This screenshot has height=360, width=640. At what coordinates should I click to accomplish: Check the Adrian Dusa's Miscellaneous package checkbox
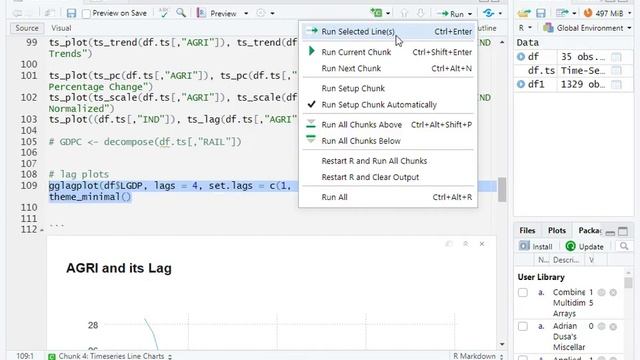522,327
